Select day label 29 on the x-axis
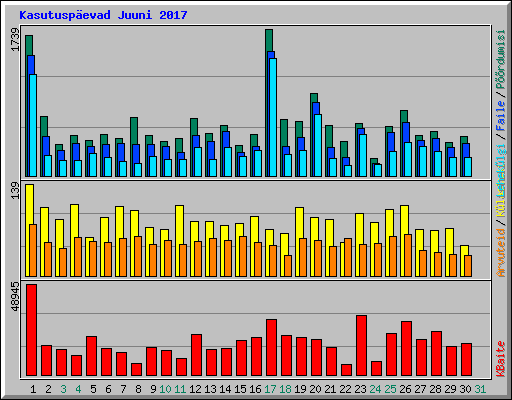The width and height of the screenshot is (512, 400). (x=450, y=389)
